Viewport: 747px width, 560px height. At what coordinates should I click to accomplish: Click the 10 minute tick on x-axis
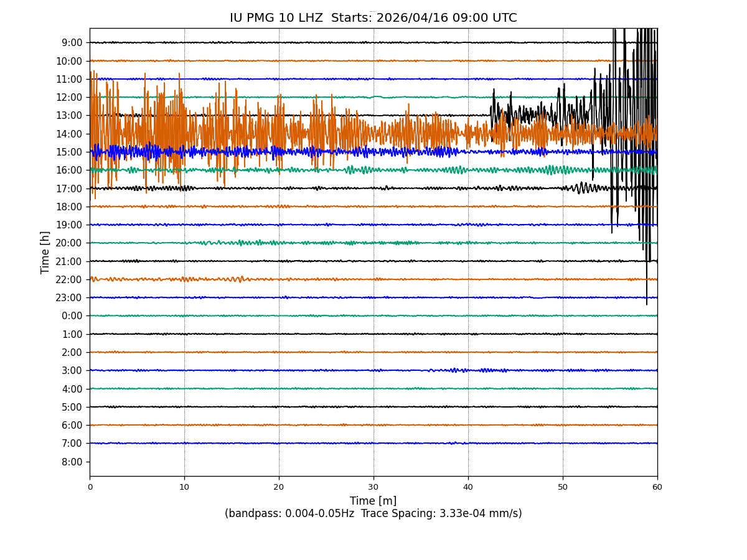coord(184,487)
